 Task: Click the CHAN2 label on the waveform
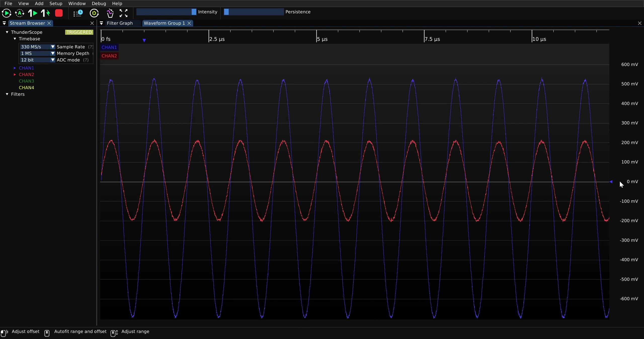coord(109,56)
